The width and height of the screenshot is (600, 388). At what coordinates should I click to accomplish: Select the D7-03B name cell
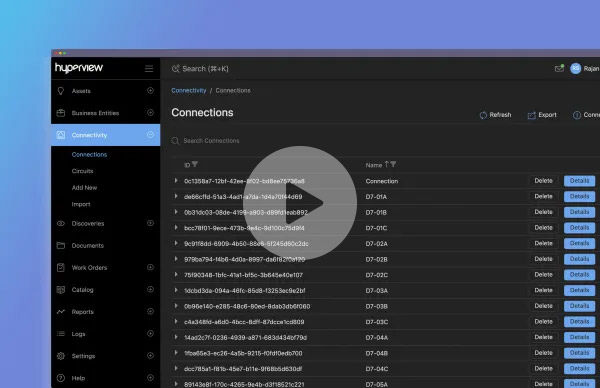pyautogui.click(x=377, y=306)
